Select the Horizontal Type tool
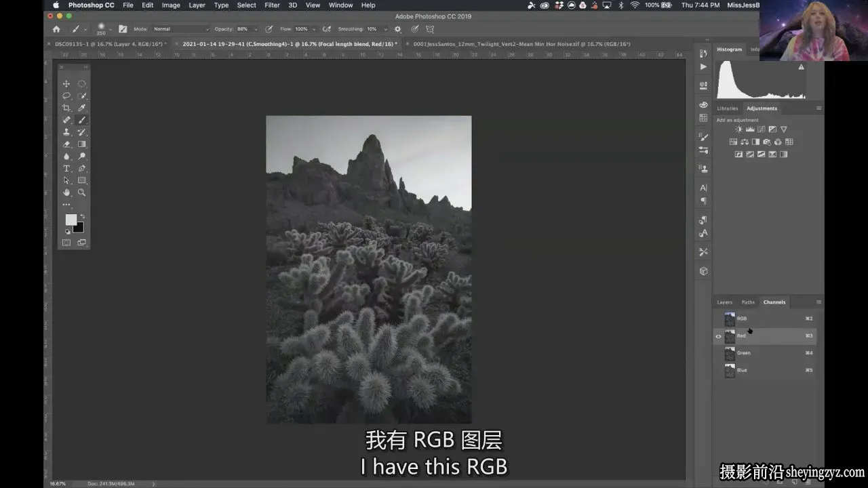Screen dimensions: 868x488 [66, 168]
